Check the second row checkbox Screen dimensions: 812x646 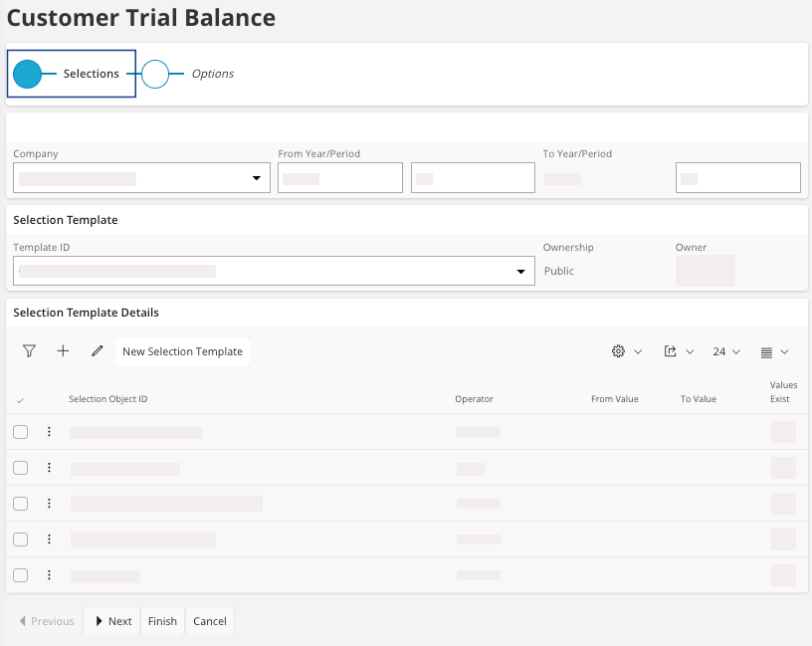pos(20,468)
